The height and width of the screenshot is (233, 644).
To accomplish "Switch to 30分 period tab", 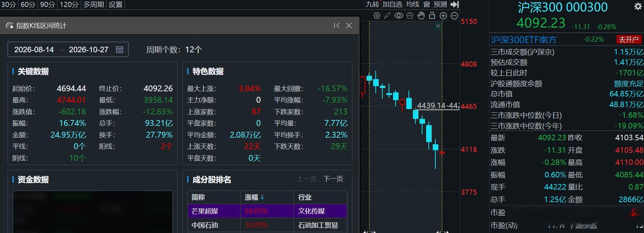I will 8,4.
